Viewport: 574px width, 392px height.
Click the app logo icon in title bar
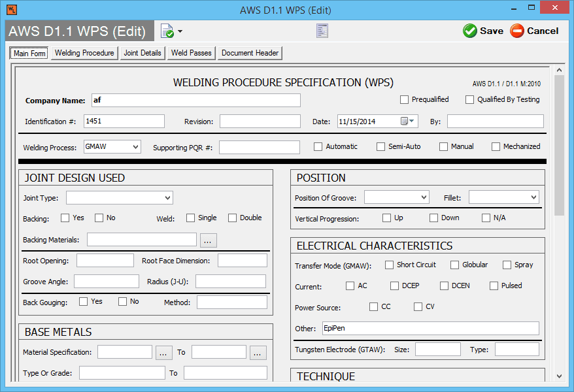[x=12, y=10]
